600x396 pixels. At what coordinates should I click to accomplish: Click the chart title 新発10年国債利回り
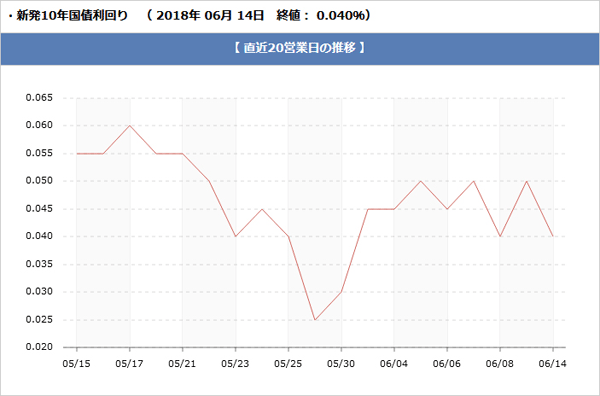point(72,16)
